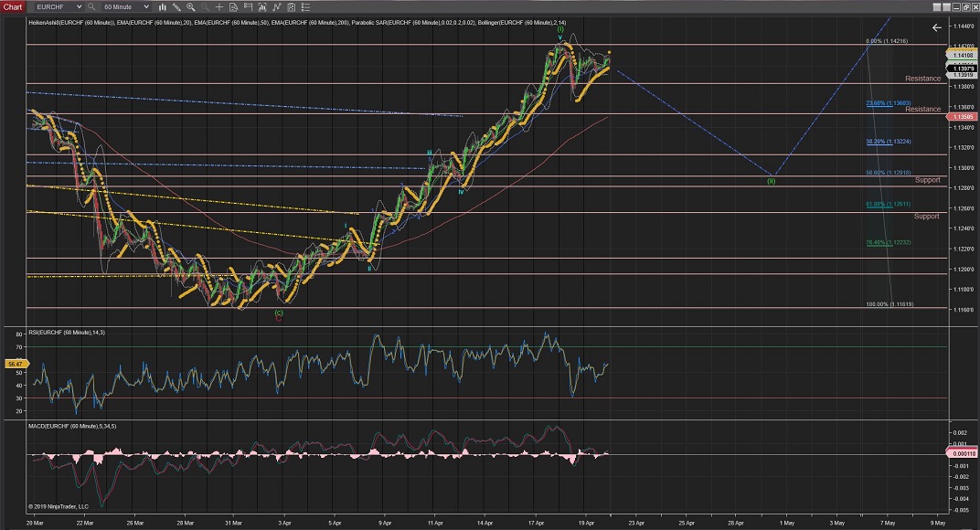Click the 56.47 RSI value marker
The image size is (980, 530).
(x=14, y=364)
